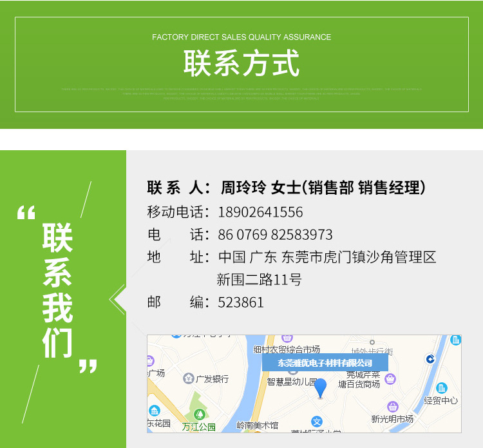The width and height of the screenshot is (483, 448).
Task: Click the postal code 523861
Action: coord(241,302)
